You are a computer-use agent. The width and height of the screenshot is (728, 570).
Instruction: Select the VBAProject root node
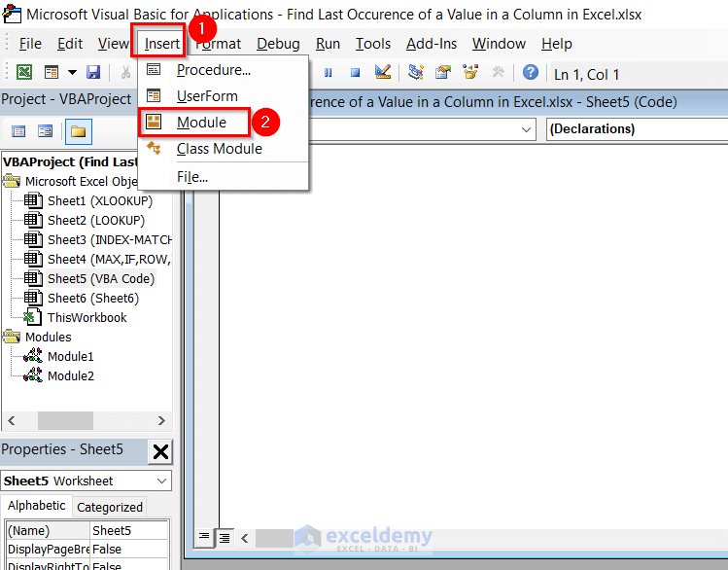click(70, 162)
